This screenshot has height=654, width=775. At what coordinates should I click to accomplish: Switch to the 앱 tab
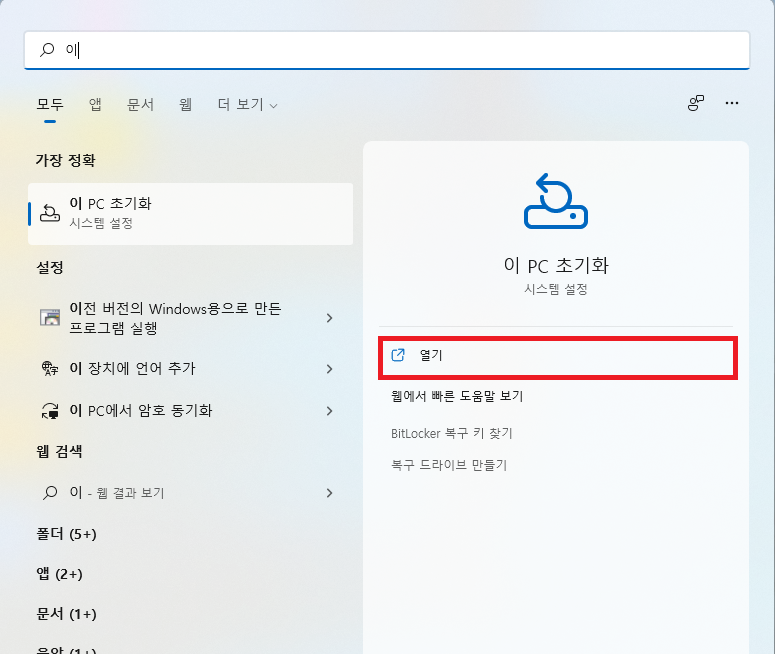pos(95,104)
